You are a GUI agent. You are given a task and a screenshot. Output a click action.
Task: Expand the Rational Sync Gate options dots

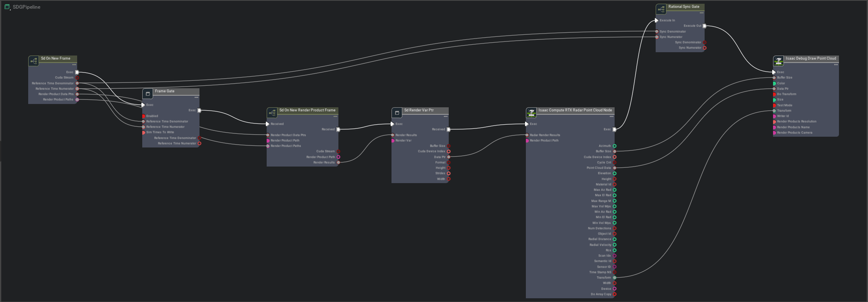(x=702, y=13)
